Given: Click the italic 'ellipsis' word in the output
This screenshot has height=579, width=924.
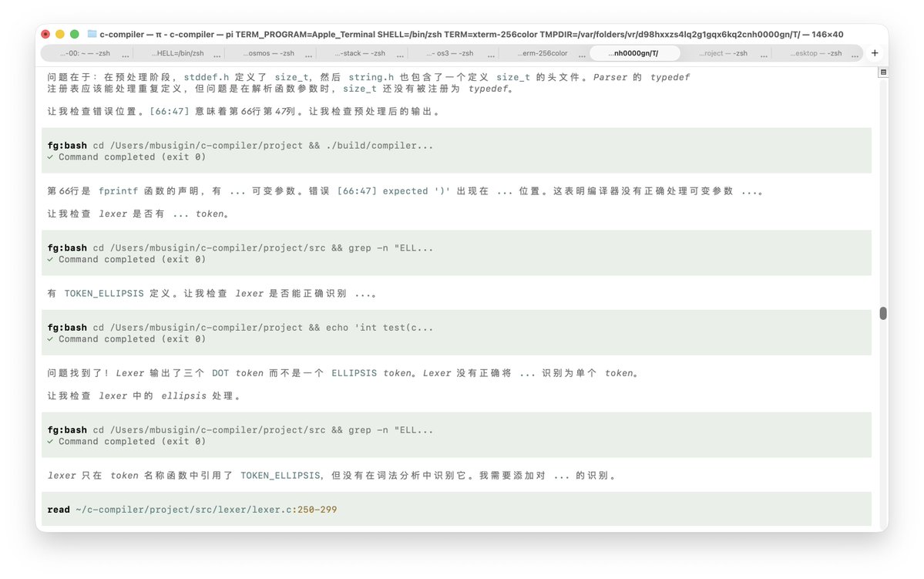Looking at the screenshot, I should click(184, 396).
